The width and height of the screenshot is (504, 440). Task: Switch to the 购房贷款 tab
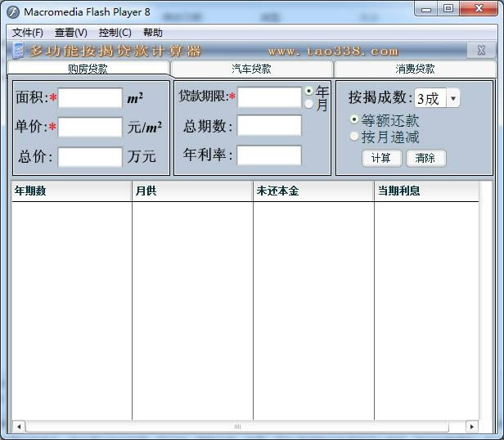pos(88,69)
